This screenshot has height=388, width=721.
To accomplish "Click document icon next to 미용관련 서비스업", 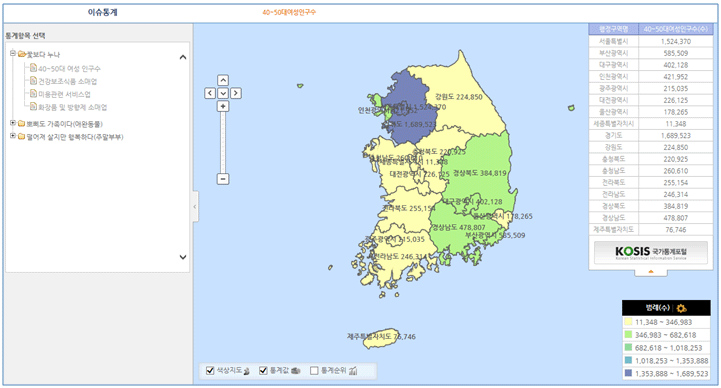I will click(33, 94).
